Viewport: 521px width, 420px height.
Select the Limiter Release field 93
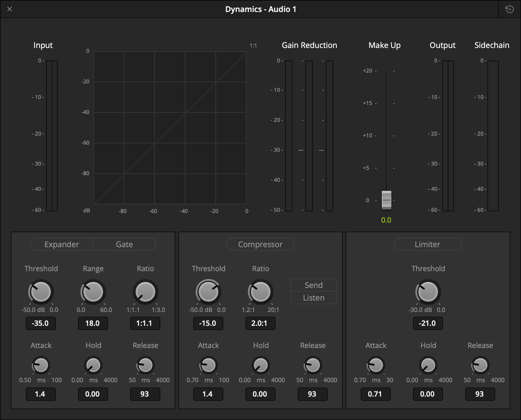pyautogui.click(x=480, y=394)
